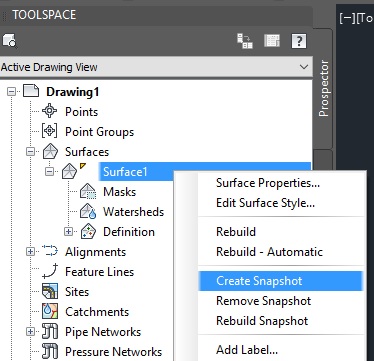Click the Toolspace search icon at top left
This screenshot has height=361, width=374.
[9, 41]
